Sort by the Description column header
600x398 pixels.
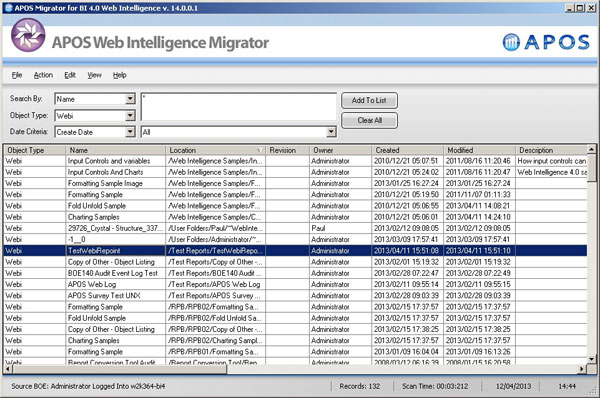[x=551, y=150]
